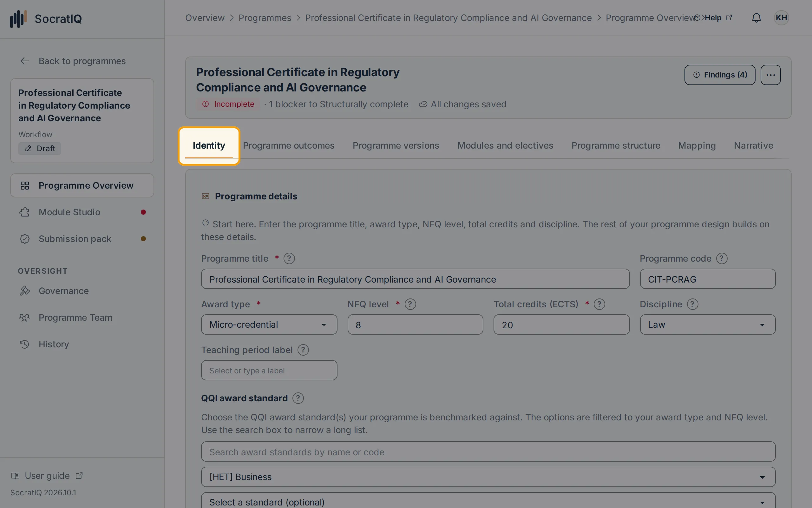Click the Overview breadcrumb link

coord(205,18)
